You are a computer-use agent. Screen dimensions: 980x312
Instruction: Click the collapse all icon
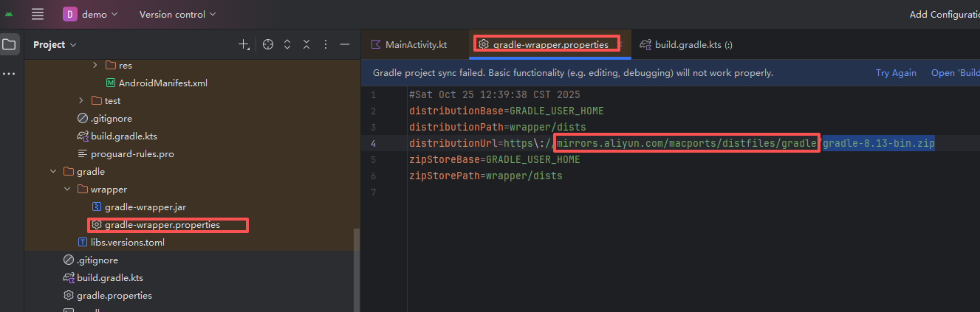306,45
